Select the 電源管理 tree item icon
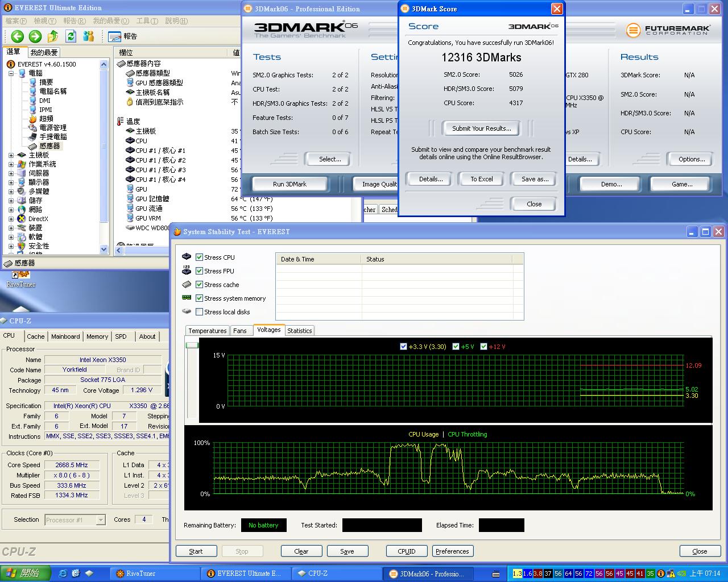The image size is (728, 582). [33, 128]
